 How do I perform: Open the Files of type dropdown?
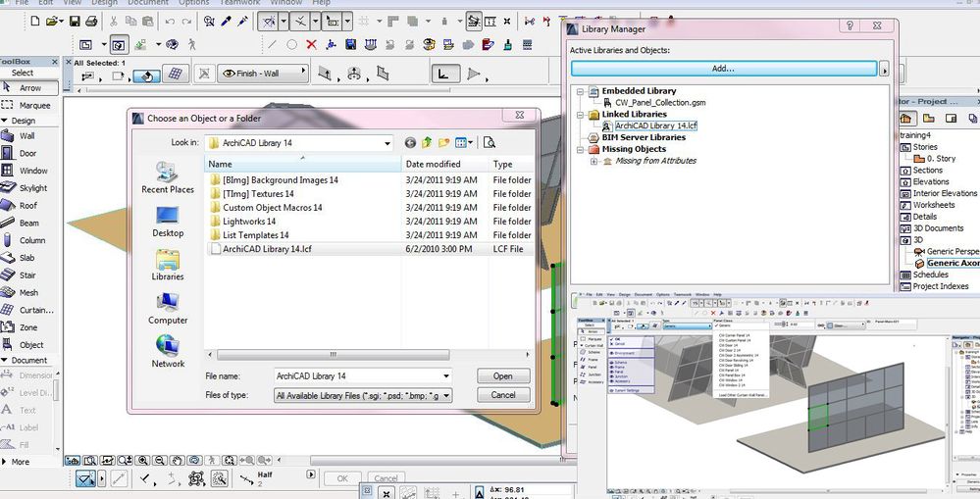pyautogui.click(x=446, y=396)
